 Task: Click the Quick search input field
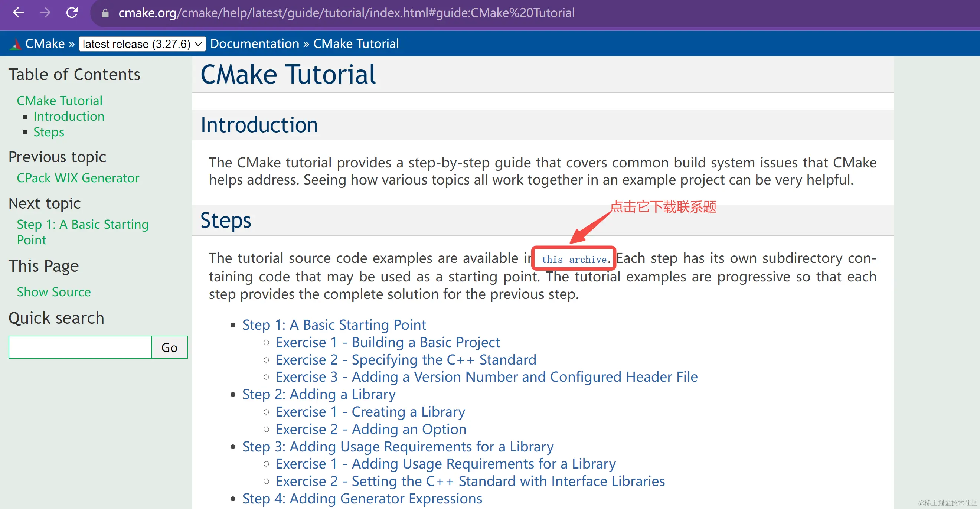tap(80, 347)
